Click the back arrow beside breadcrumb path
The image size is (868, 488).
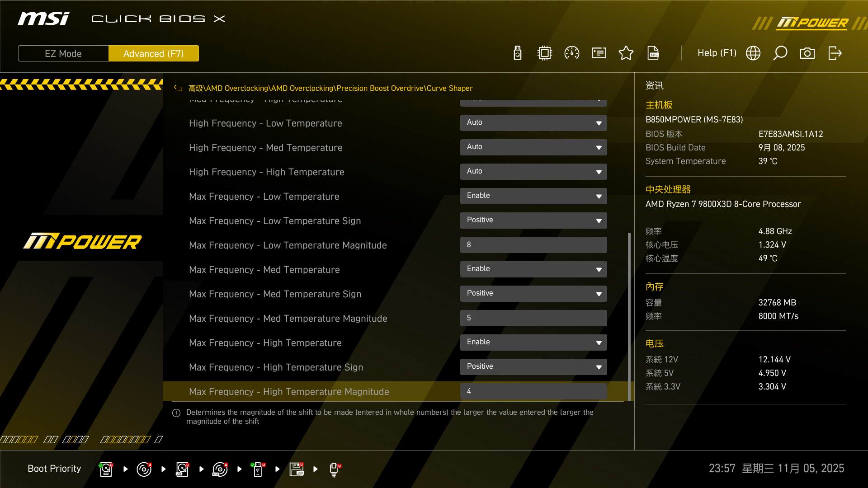(x=178, y=89)
